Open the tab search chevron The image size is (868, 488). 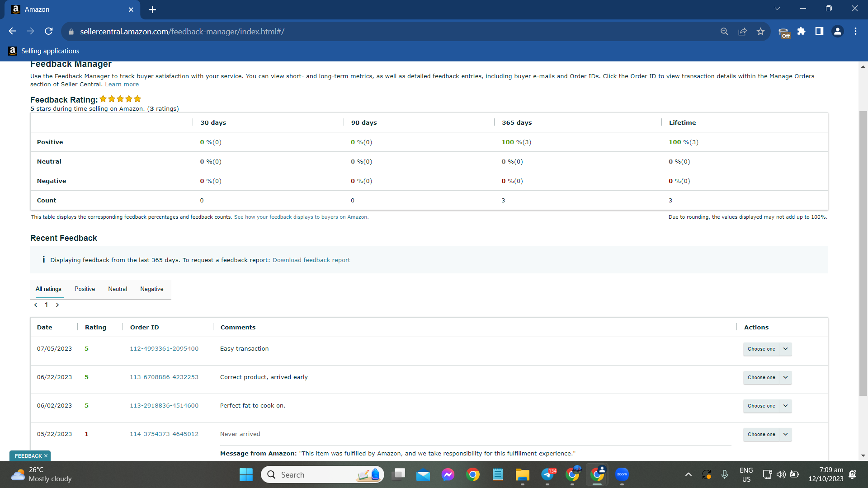tap(777, 9)
